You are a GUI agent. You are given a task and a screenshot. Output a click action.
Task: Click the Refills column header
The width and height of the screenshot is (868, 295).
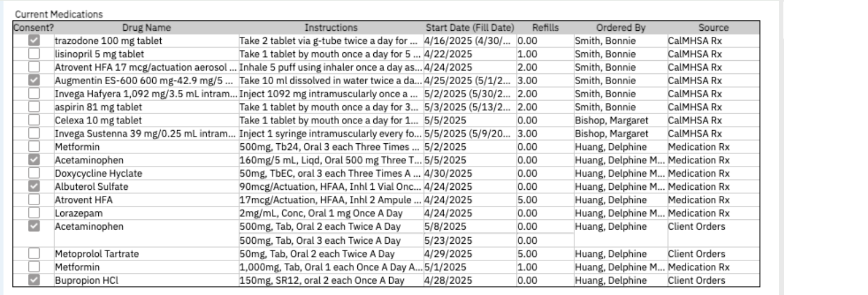click(545, 27)
